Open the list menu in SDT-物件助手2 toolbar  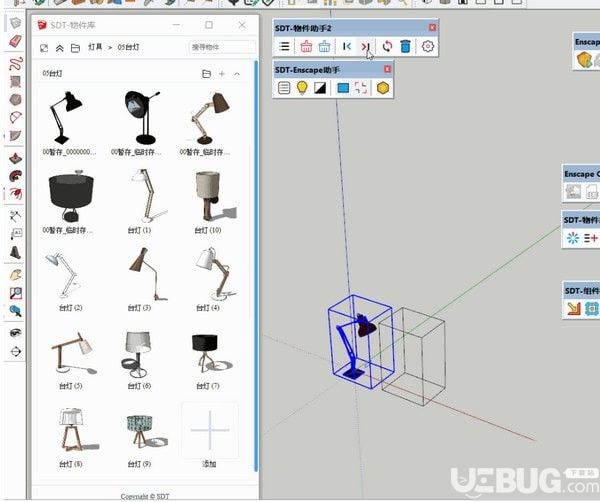(284, 47)
